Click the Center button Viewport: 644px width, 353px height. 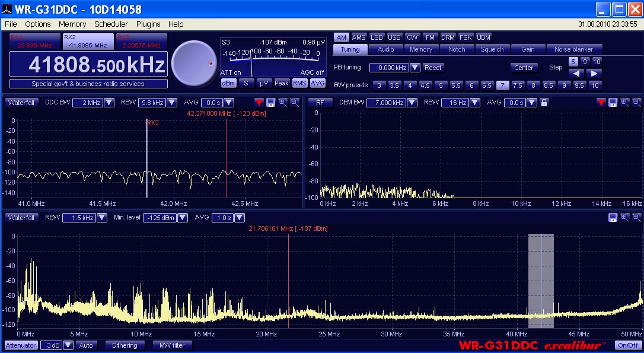[524, 68]
